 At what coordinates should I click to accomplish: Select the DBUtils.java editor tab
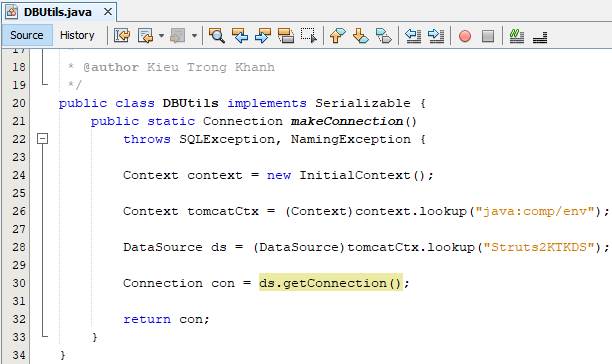pos(58,12)
